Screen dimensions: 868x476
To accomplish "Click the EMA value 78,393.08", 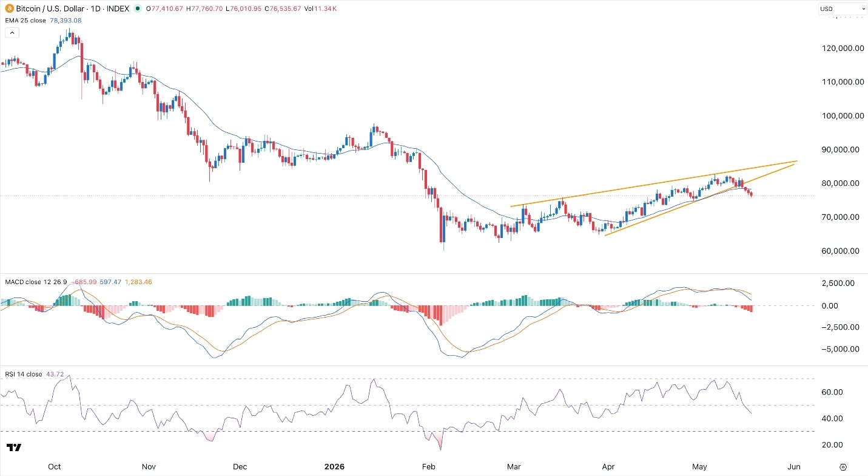I will (x=67, y=20).
